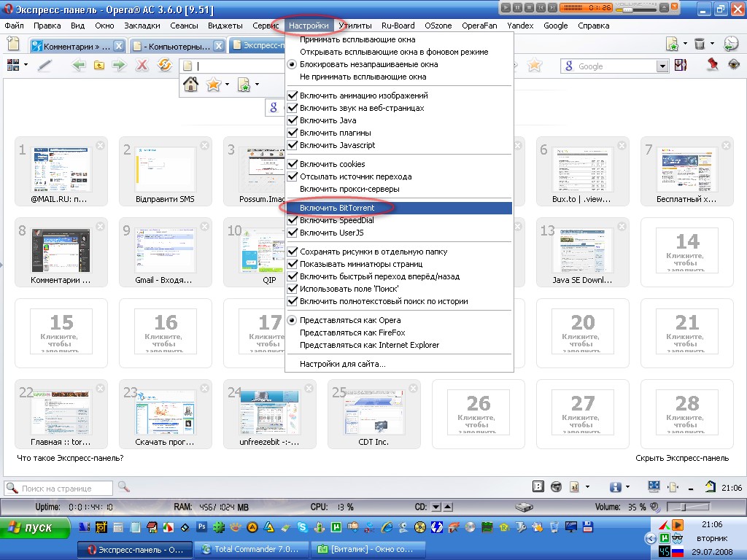
Task: Click the wand tool icon in the toolbar
Action: point(44,65)
